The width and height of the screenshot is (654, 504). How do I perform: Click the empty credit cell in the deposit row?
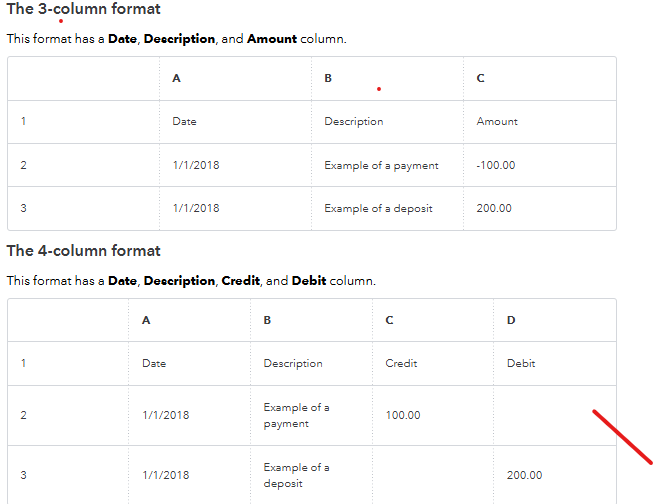[432, 475]
